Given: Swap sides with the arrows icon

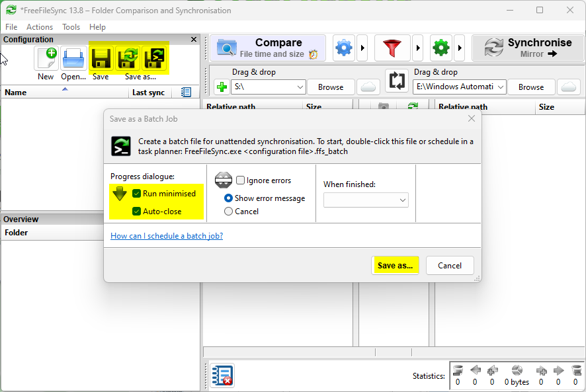Looking at the screenshot, I should point(397,81).
